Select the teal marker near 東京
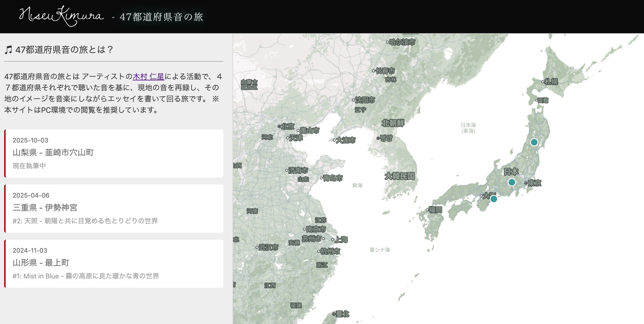 tap(512, 182)
